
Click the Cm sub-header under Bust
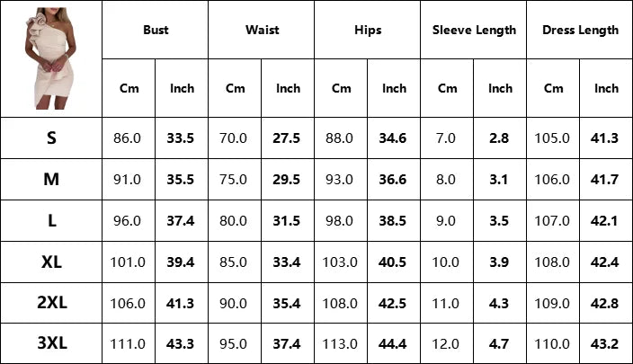coord(129,88)
